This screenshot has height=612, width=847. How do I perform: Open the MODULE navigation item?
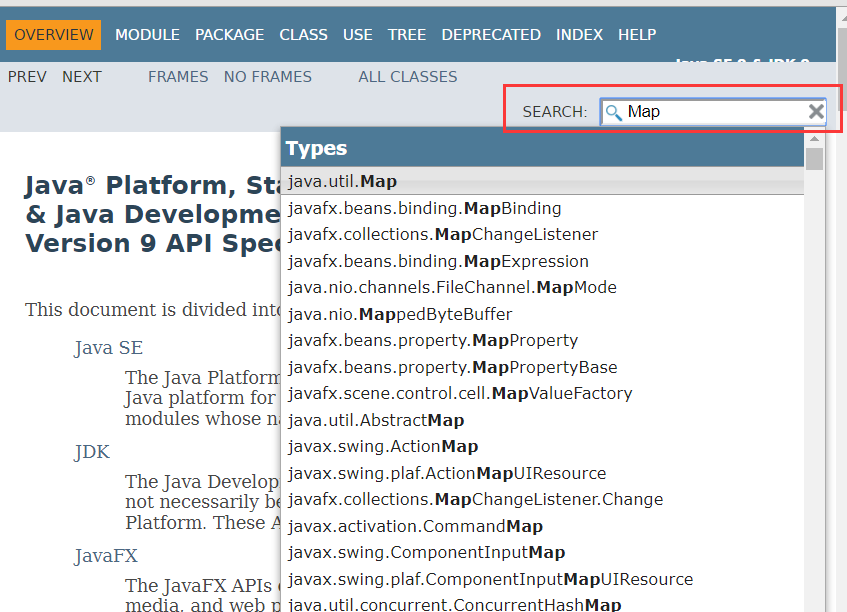147,34
